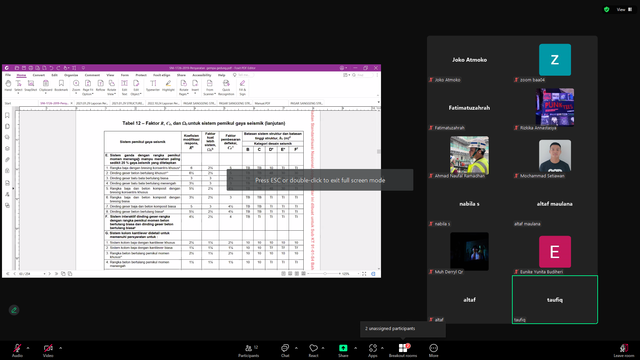Screen dimensions: 640x360
Task: Click Zoom tool in Foxit ribbon
Action: click(x=76, y=87)
